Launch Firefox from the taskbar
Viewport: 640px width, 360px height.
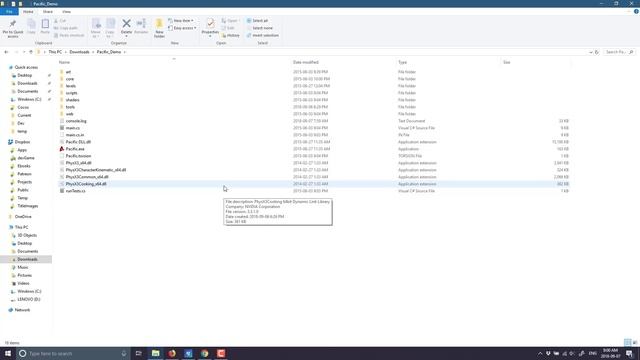[172, 353]
